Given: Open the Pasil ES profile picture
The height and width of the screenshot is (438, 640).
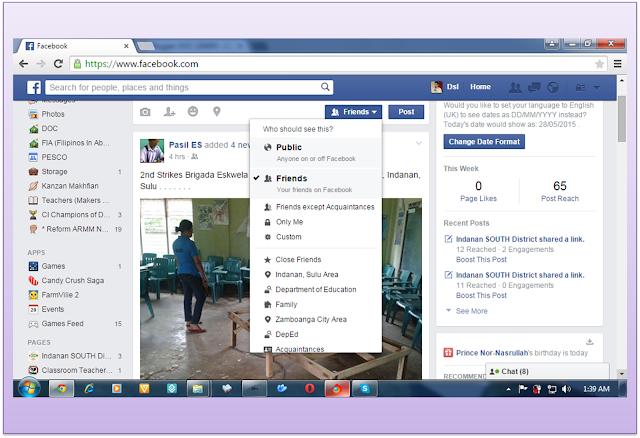Looking at the screenshot, I should click(152, 151).
